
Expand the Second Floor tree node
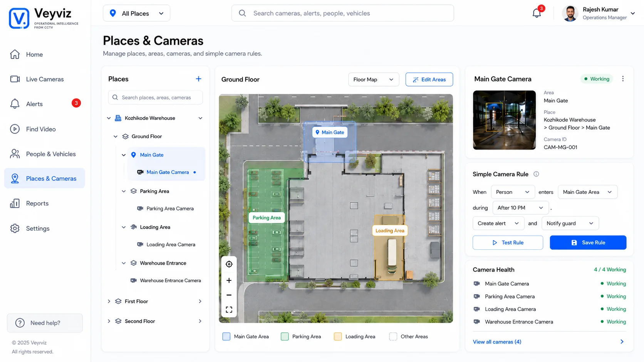click(x=109, y=321)
